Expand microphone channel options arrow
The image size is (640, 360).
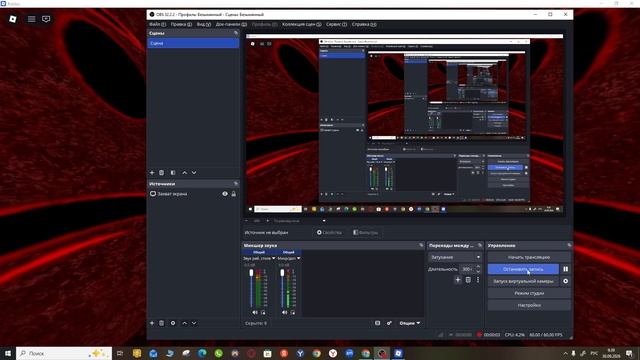[x=299, y=258]
